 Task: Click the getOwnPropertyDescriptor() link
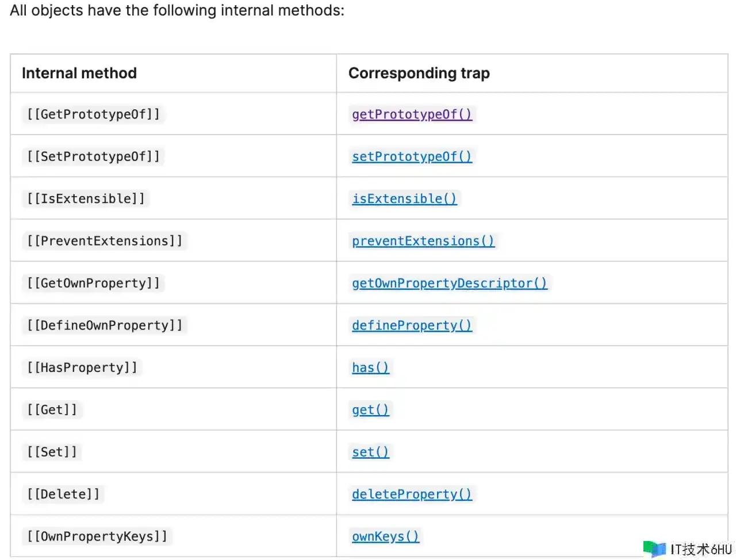[x=449, y=283]
